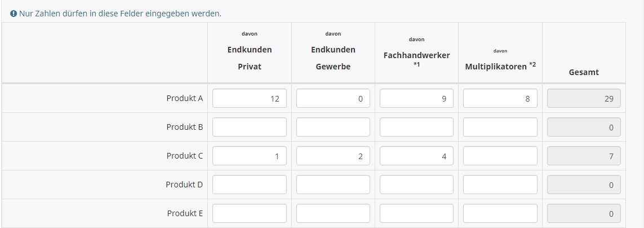Viewport: 644px width, 228px height.
Task: Select Produkt B Endkunden Gewerbe field
Action: (x=333, y=127)
